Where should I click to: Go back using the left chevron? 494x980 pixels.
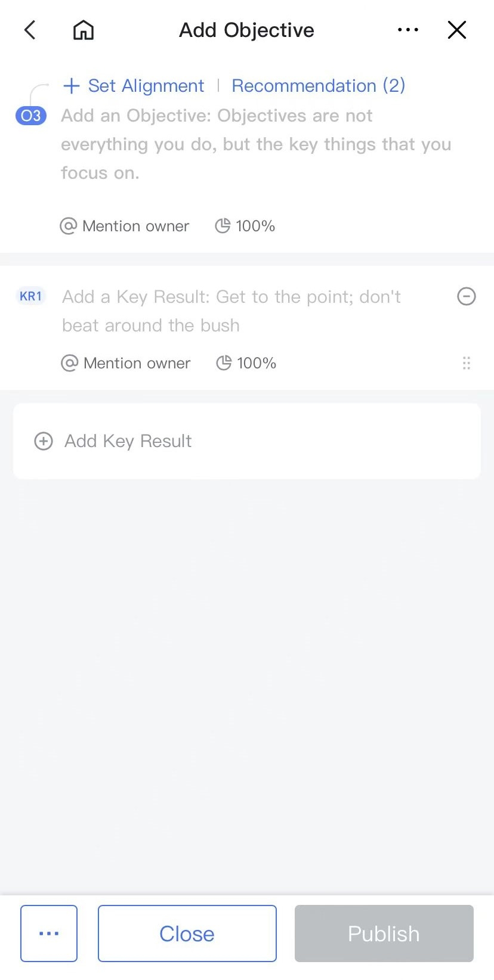30,30
